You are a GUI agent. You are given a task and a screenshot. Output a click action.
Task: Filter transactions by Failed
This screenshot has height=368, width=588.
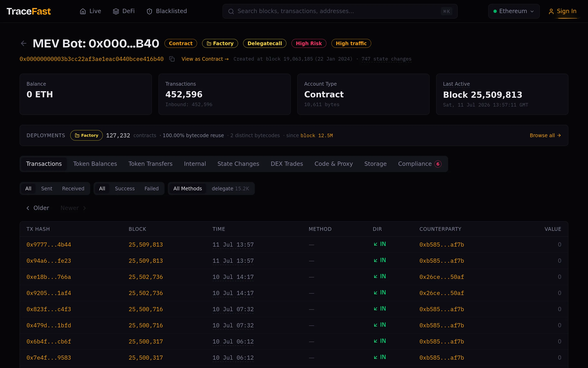[x=151, y=189]
